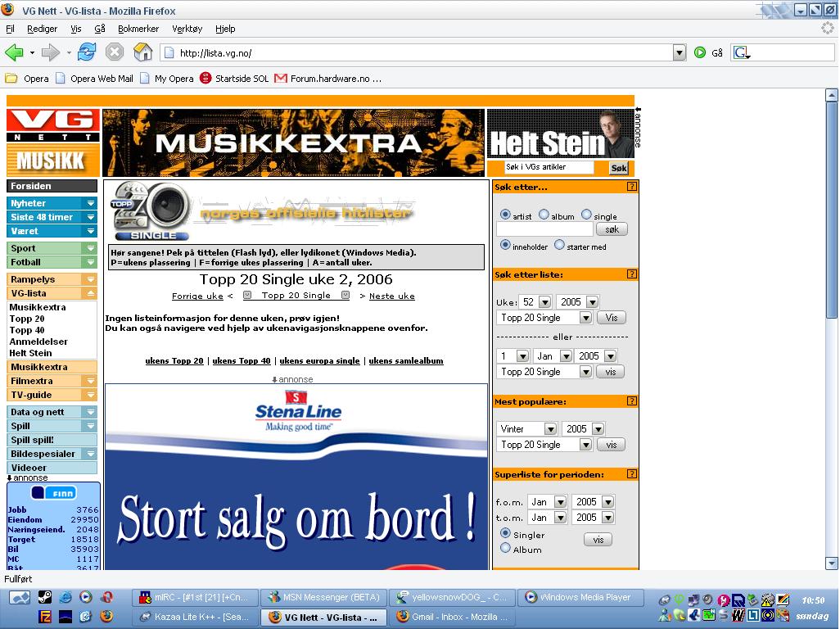
Task: Open the Hjelp menu
Action: [225, 29]
